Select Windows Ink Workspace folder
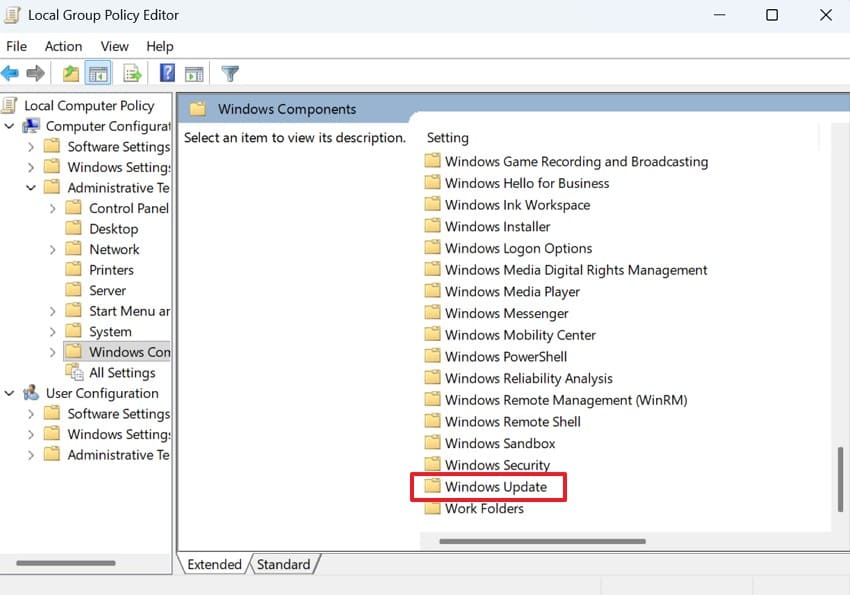The height and width of the screenshot is (595, 850). click(517, 205)
